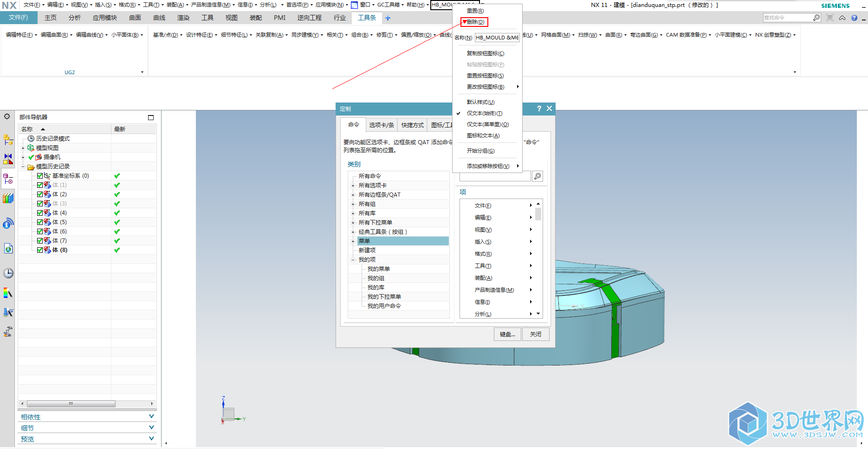Click the window icon beside 窗口 menu
The width and height of the screenshot is (868, 449).
[355, 5]
